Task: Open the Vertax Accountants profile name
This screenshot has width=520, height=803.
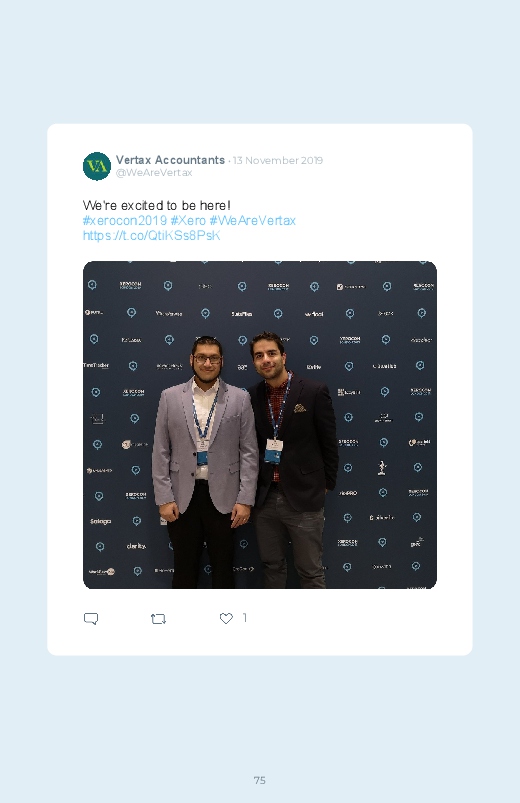Action: pyautogui.click(x=170, y=160)
